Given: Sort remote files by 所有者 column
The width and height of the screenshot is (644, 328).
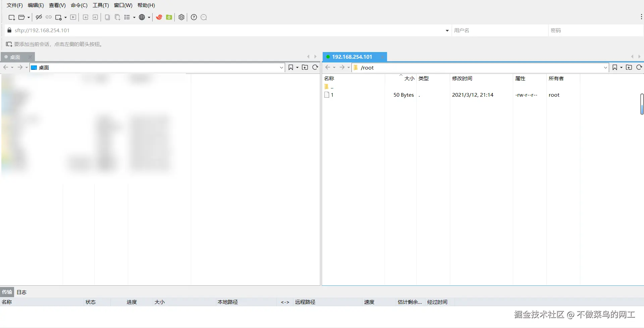Looking at the screenshot, I should [563, 79].
